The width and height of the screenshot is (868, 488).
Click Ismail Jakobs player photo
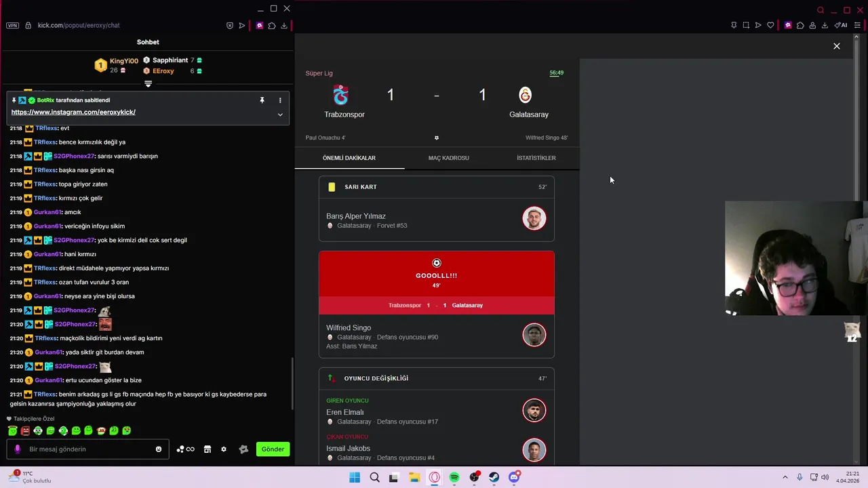pos(534,450)
